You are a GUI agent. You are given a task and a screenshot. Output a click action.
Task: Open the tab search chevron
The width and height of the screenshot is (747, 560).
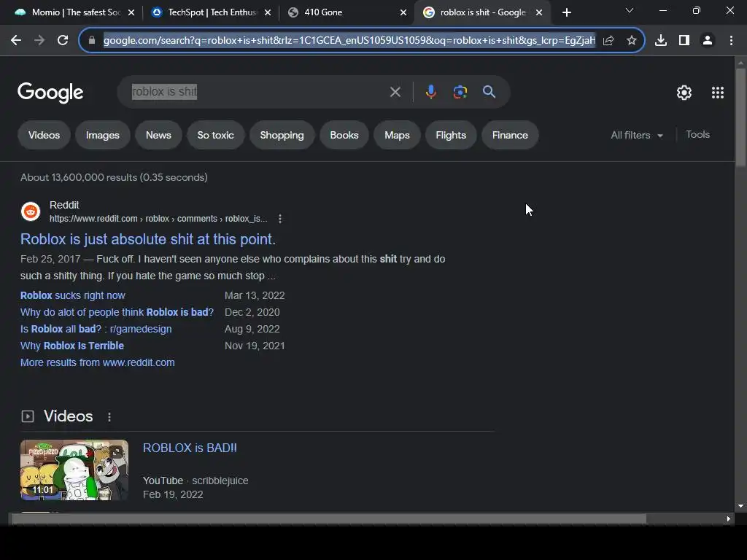coord(630,10)
